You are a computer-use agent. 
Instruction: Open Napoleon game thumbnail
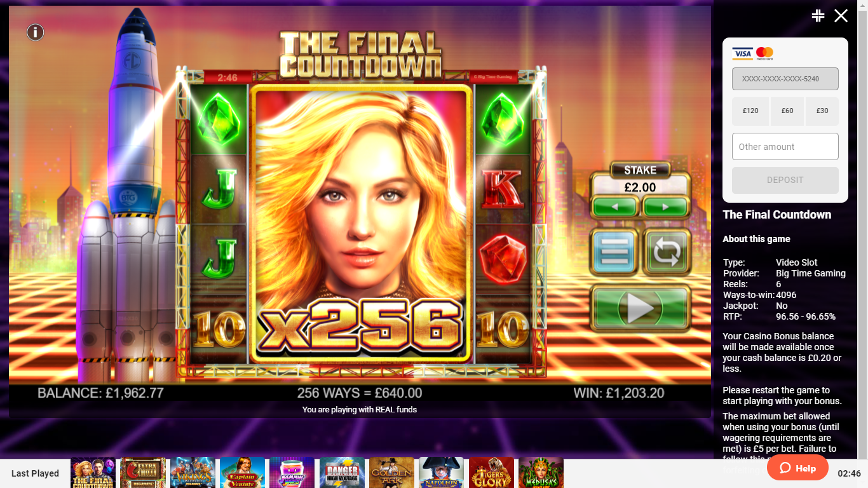click(442, 473)
